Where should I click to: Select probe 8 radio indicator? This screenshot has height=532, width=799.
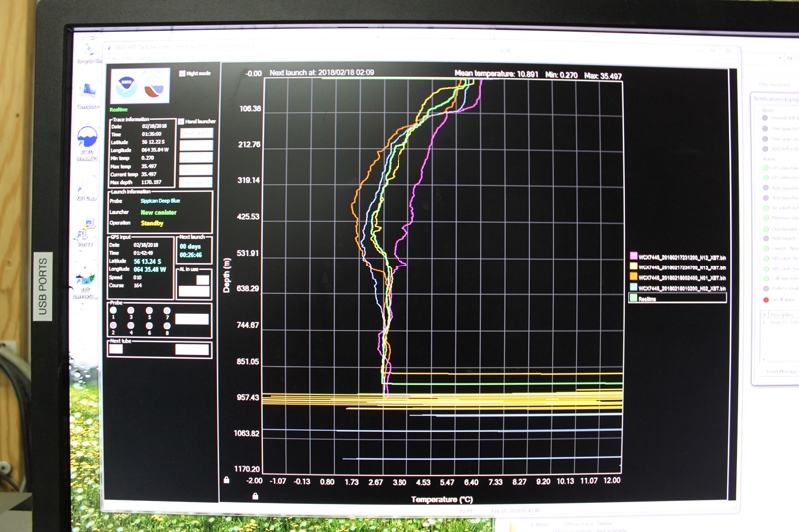[166, 326]
